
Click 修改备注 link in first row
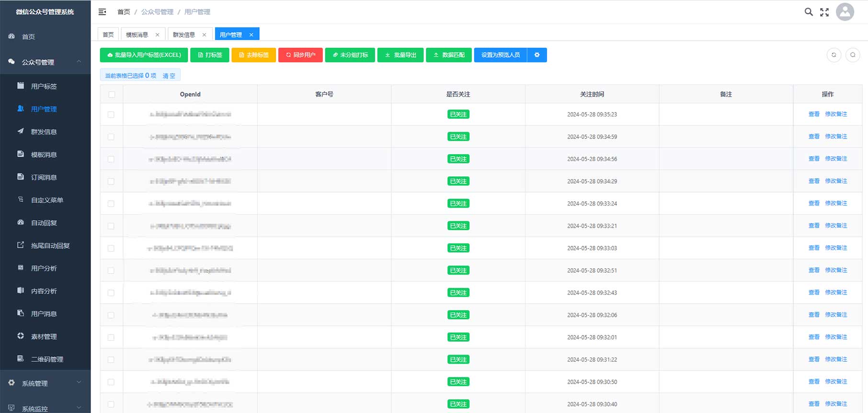(836, 114)
